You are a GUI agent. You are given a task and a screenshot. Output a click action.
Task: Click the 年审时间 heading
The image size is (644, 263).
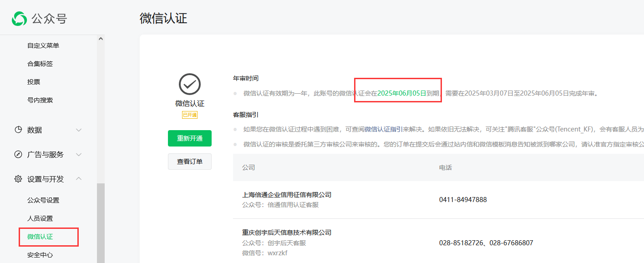pyautogui.click(x=246, y=79)
